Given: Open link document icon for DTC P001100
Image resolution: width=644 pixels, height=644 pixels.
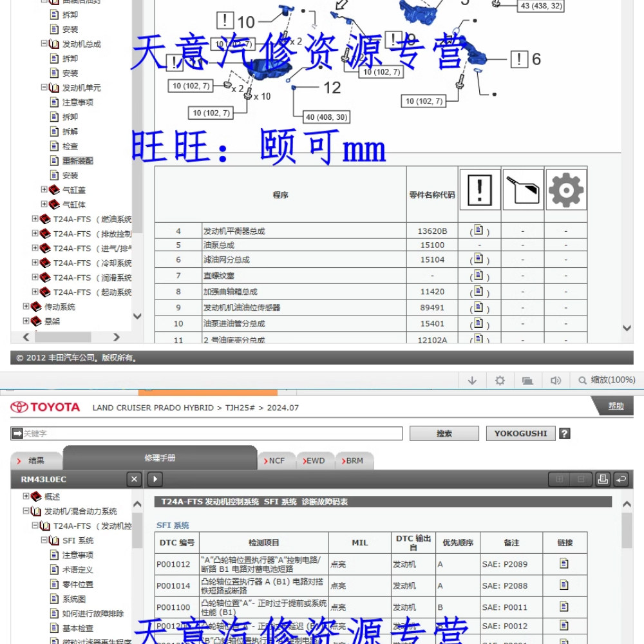Looking at the screenshot, I should tap(564, 606).
